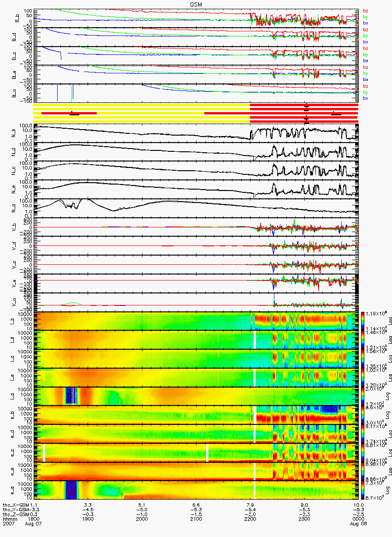Viewport: 392px width, 537px height.
Task: Select the B_a magnetic field panel
Action: point(196,94)
